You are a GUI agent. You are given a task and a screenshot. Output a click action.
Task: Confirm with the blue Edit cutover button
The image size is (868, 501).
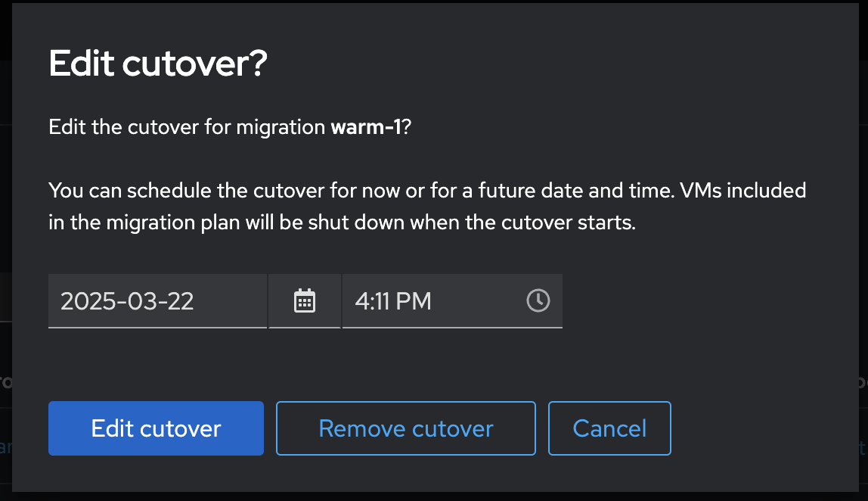click(156, 428)
